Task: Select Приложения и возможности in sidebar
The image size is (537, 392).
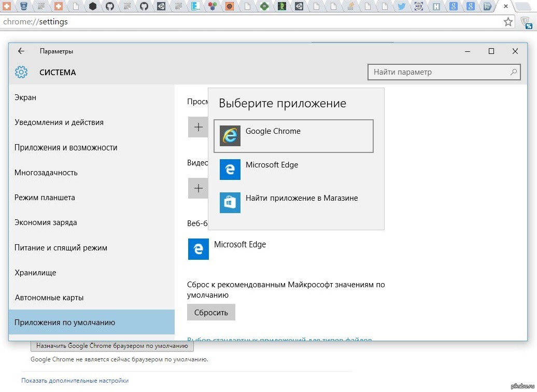Action: pos(91,147)
